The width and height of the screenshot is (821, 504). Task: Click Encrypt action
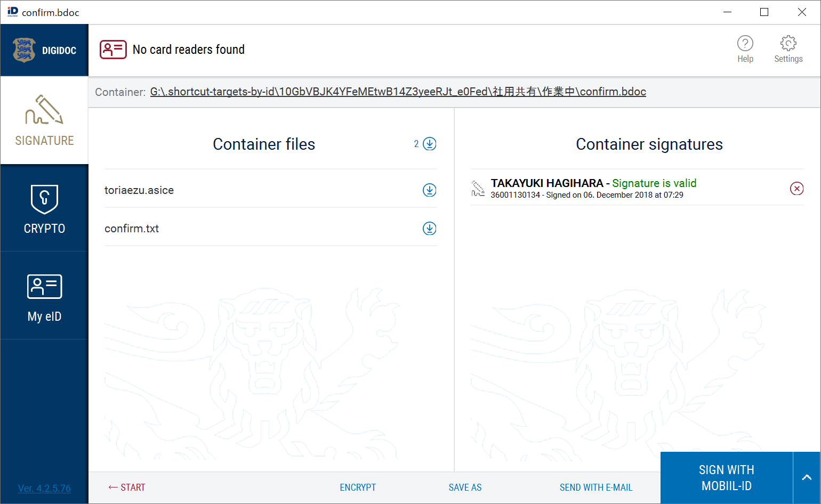pyautogui.click(x=358, y=487)
